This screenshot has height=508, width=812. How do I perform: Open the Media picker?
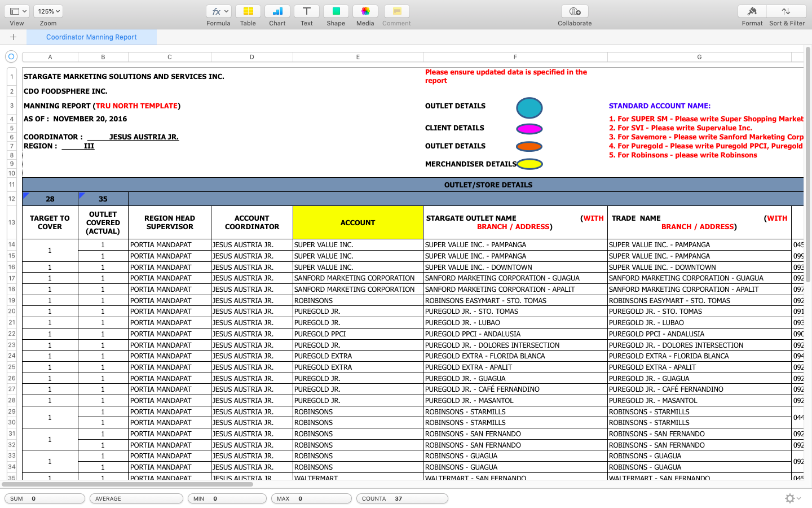(x=365, y=11)
